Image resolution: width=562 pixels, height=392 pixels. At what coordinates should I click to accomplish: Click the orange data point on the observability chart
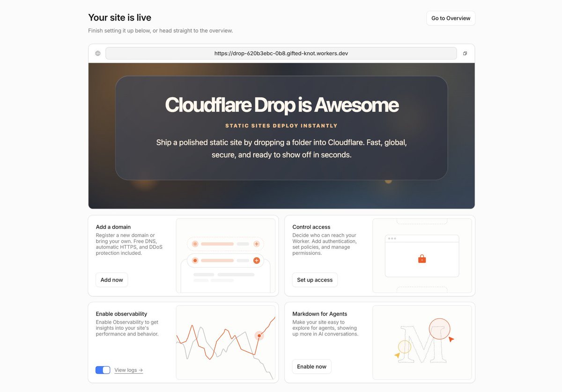tap(259, 335)
